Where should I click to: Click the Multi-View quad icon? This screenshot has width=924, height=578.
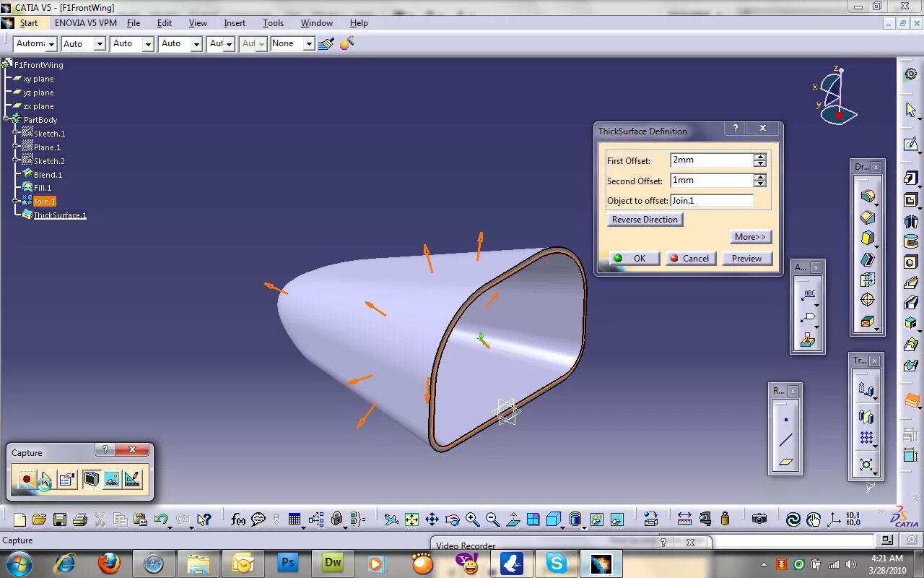point(533,519)
